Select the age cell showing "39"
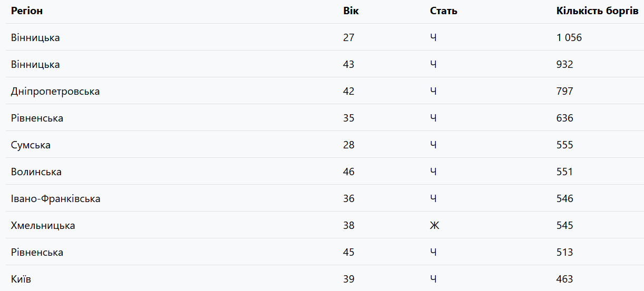The image size is (644, 291). [349, 279]
